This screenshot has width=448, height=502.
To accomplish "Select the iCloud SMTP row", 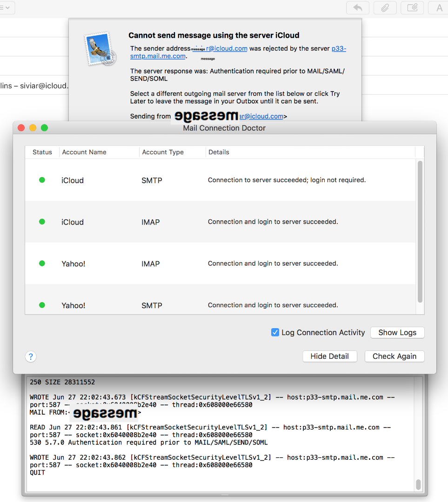I will tap(221, 180).
